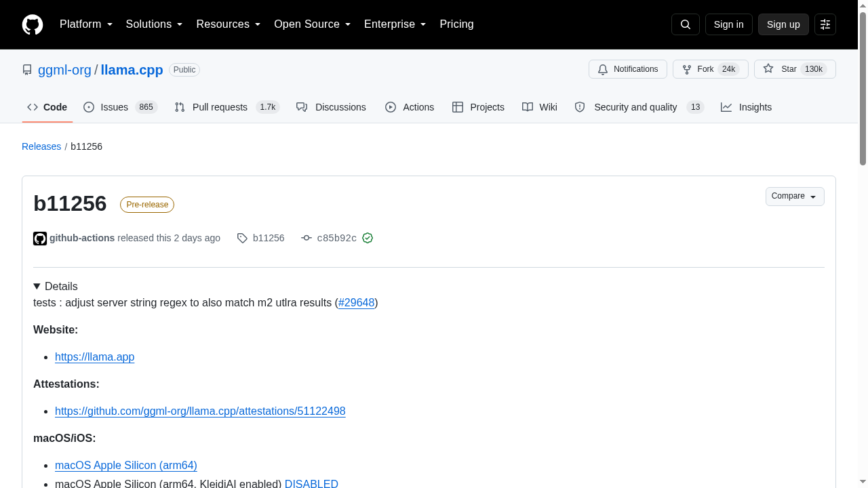Click the green verified check icon
Viewport: 868px width, 488px height.
pos(368,238)
